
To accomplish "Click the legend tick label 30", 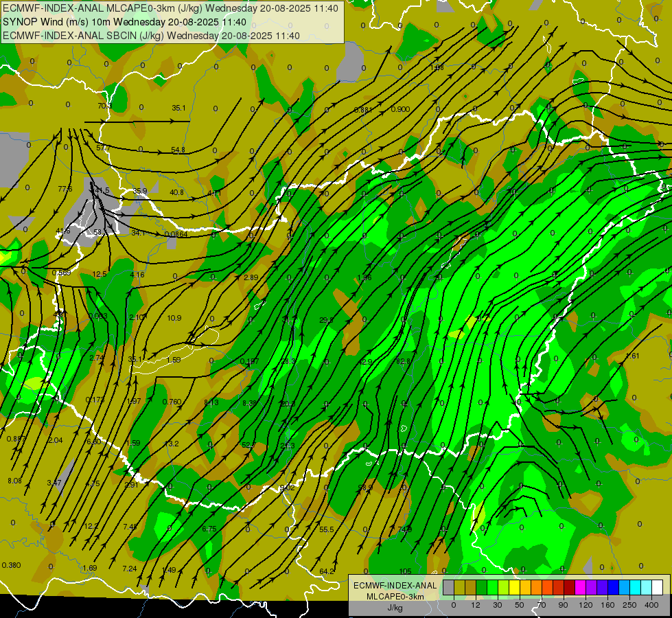I will (498, 605).
